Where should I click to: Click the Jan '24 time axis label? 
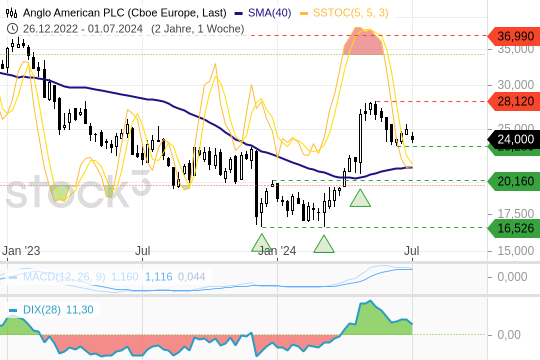click(277, 251)
